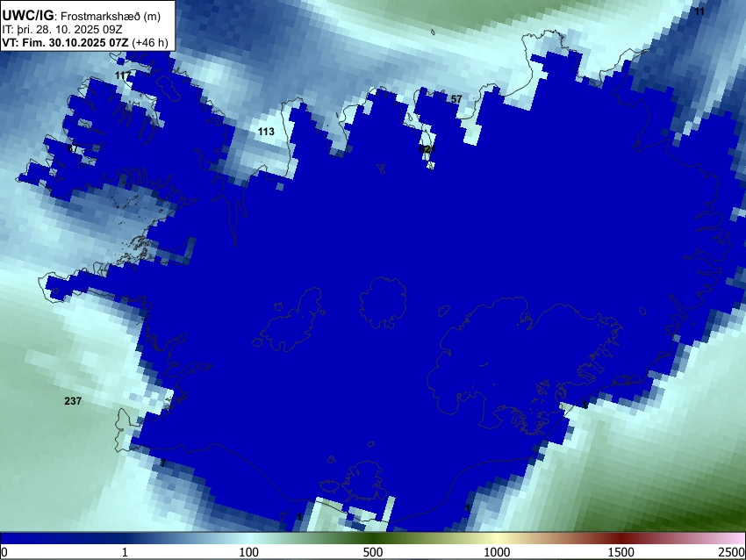Click the '2500' tick on the color scale
The image size is (746, 560).
click(733, 552)
